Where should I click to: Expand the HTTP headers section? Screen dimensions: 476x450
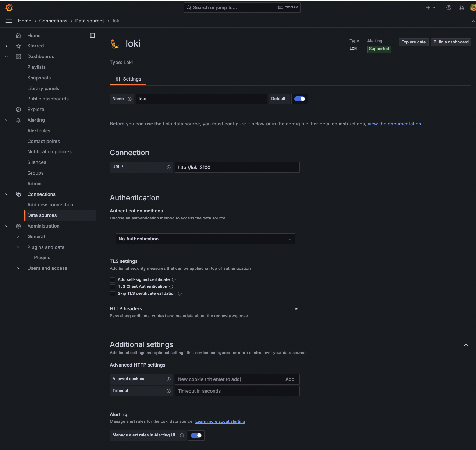[x=296, y=309]
